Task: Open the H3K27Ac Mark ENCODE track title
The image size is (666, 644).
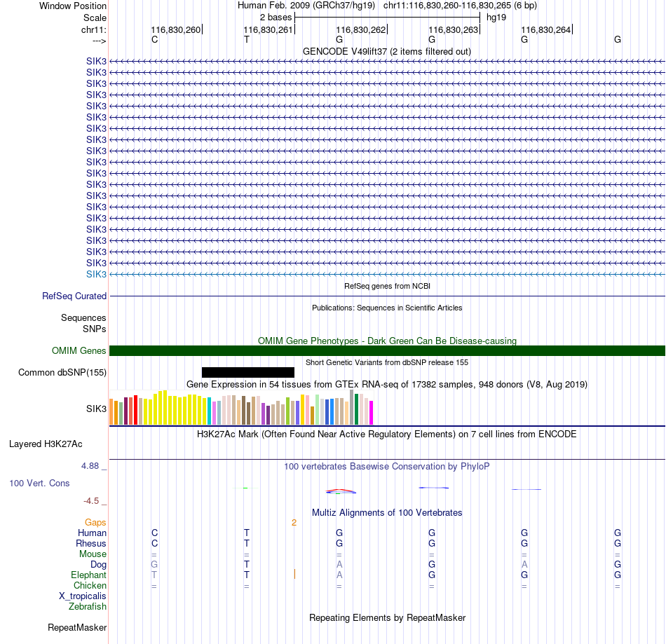Action: click(387, 434)
